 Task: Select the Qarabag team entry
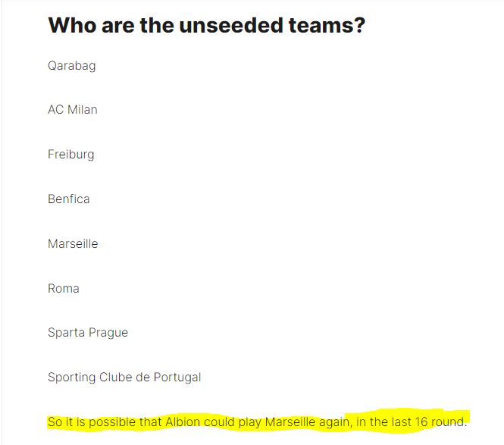click(72, 66)
